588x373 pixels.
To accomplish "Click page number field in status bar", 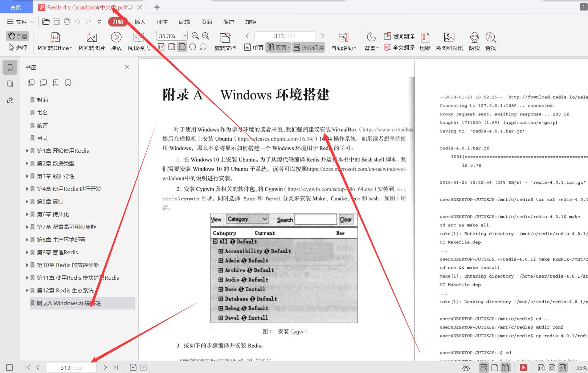I will point(72,368).
